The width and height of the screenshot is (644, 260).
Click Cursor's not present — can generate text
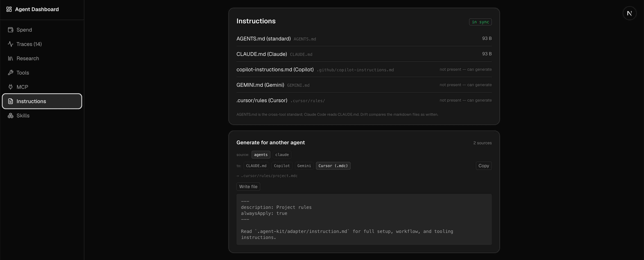point(465,100)
